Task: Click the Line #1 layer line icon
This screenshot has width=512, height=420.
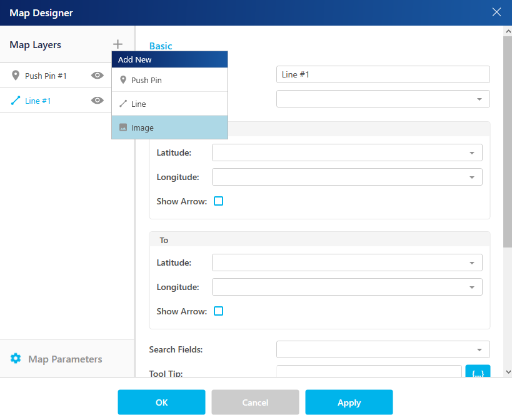Action: coord(16,101)
